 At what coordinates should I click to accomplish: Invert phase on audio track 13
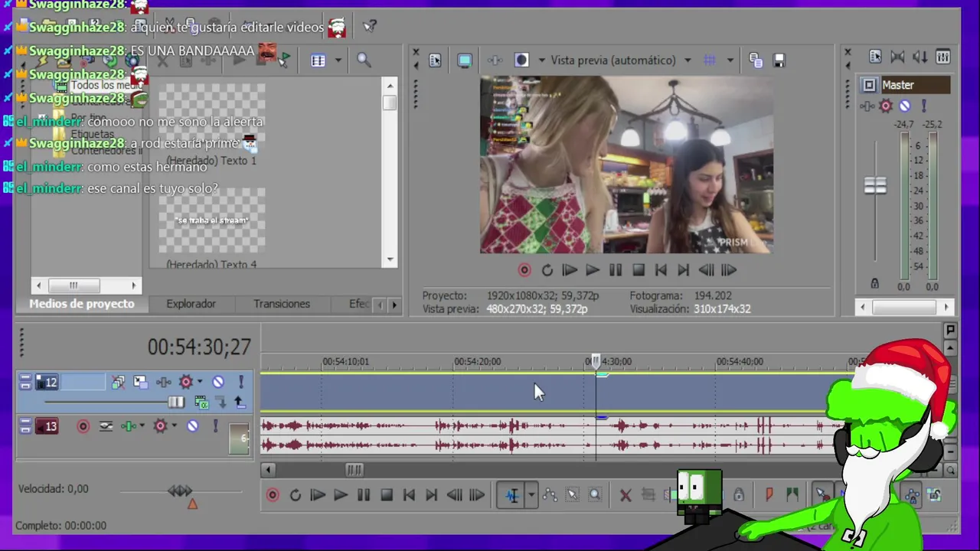point(106,426)
